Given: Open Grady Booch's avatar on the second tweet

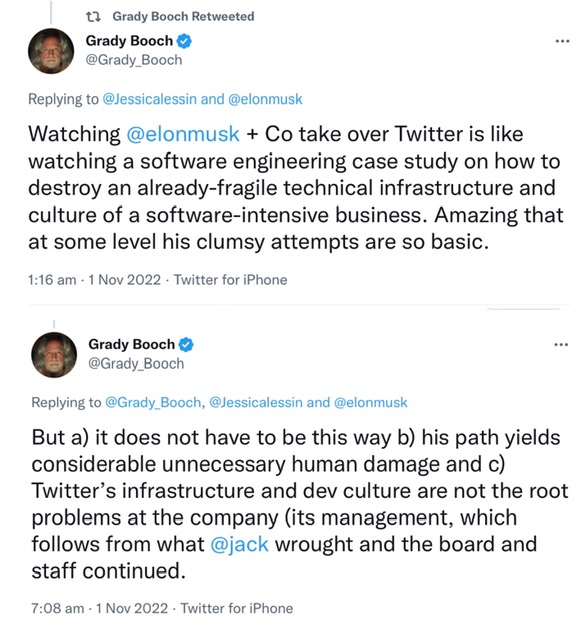Looking at the screenshot, I should (x=54, y=355).
